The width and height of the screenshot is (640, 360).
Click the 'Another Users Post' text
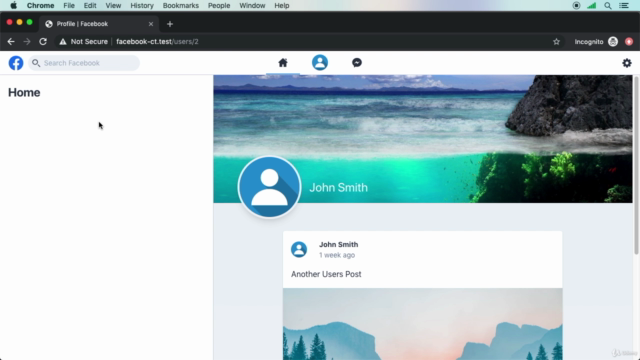pos(326,274)
